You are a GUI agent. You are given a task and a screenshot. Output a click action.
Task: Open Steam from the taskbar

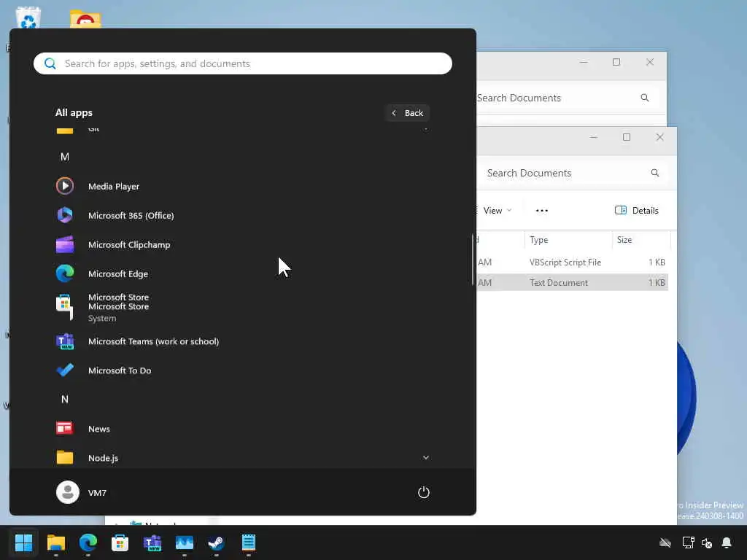pos(216,542)
